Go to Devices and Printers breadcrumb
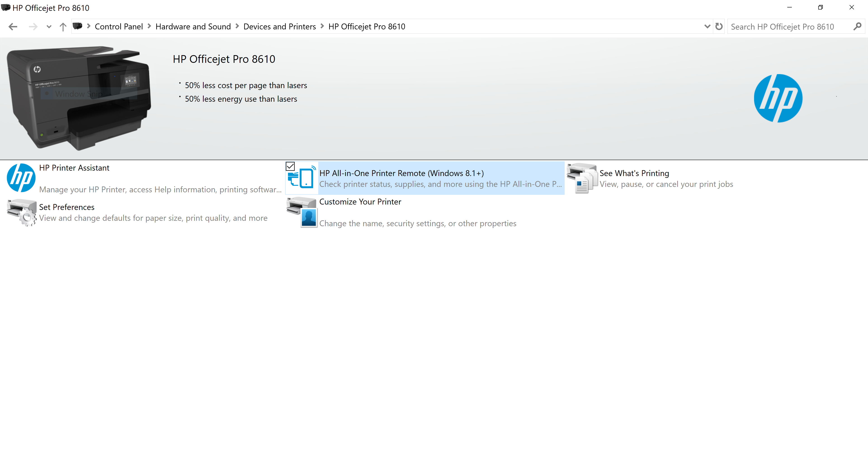This screenshot has height=461, width=868. (x=279, y=27)
